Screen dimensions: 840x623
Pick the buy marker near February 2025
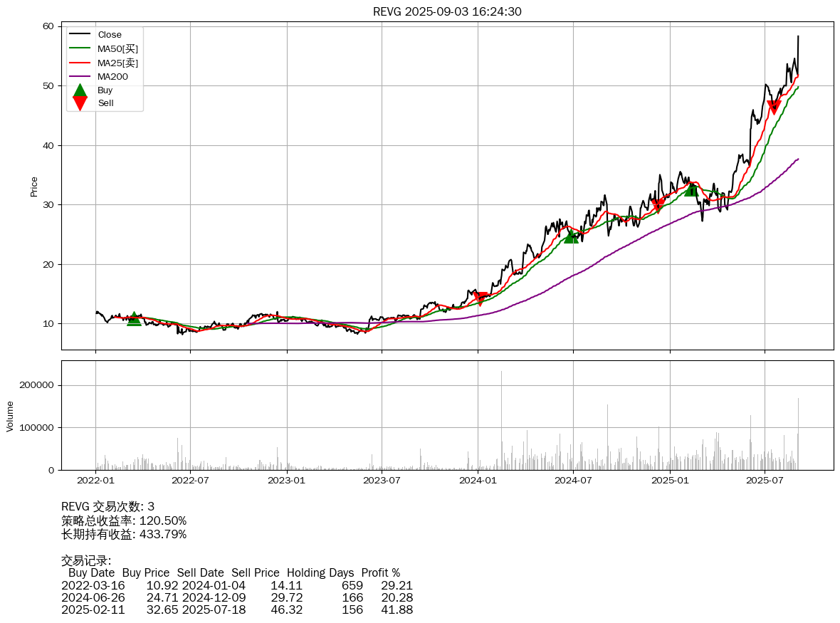click(x=691, y=189)
